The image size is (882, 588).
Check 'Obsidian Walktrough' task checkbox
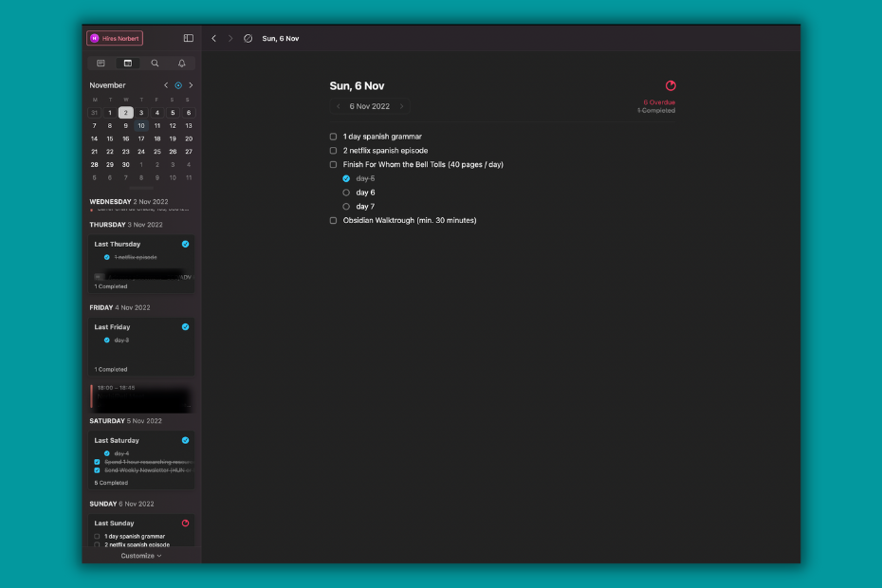click(x=333, y=221)
